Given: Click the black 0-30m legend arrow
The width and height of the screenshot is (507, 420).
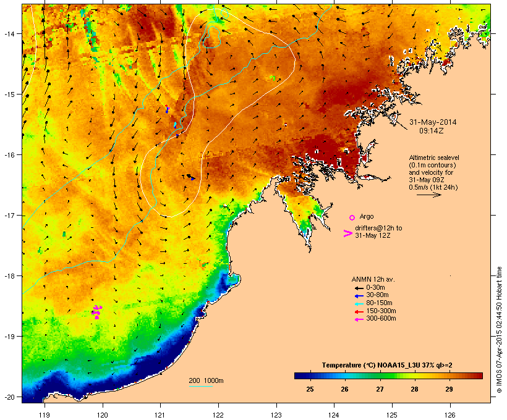Looking at the screenshot, I should 359,288.
